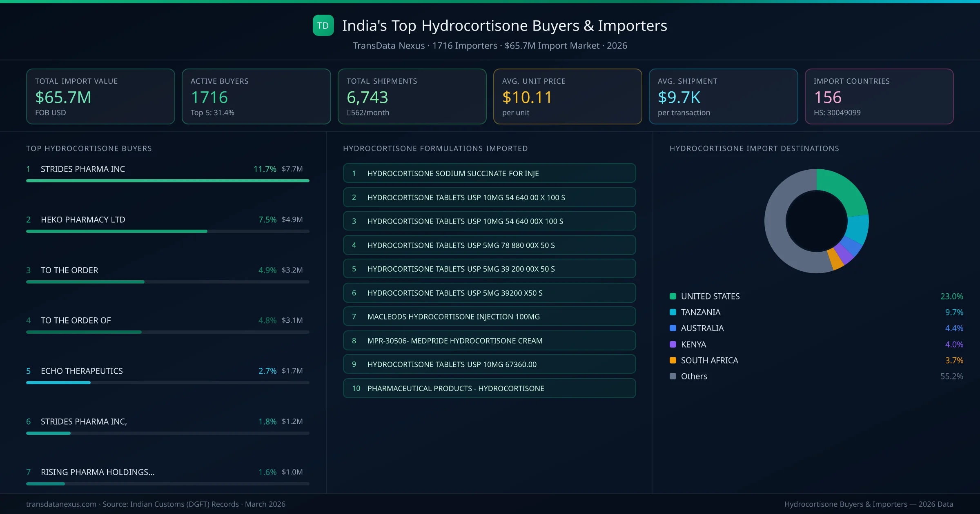Click the Tanzania legend color dot
The width and height of the screenshot is (980, 514).
tap(672, 312)
